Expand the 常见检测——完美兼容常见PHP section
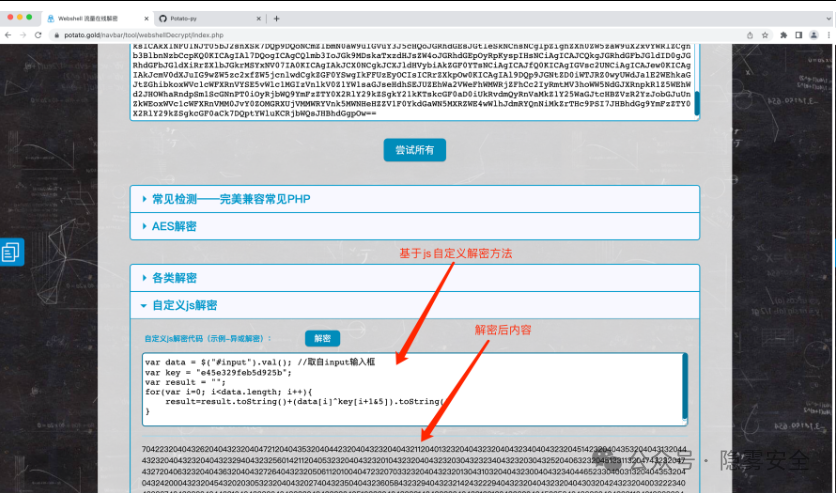Image resolution: width=836 pixels, height=493 pixels. [x=415, y=199]
